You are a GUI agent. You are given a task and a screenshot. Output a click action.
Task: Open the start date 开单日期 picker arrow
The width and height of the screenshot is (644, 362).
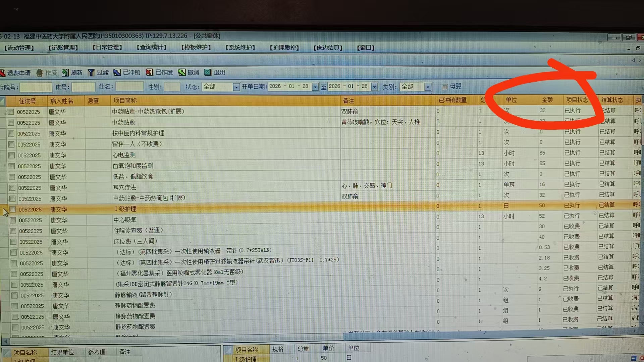click(x=315, y=87)
